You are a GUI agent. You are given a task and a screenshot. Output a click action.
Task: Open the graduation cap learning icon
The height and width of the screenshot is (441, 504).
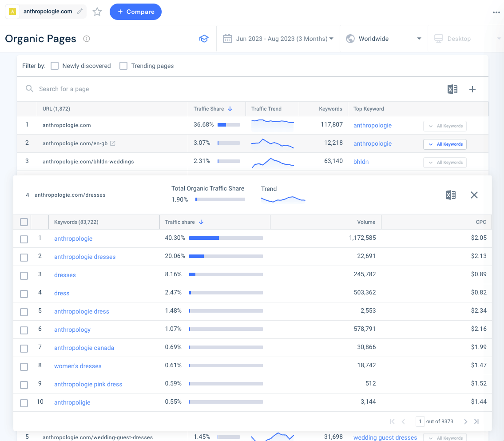pyautogui.click(x=204, y=39)
